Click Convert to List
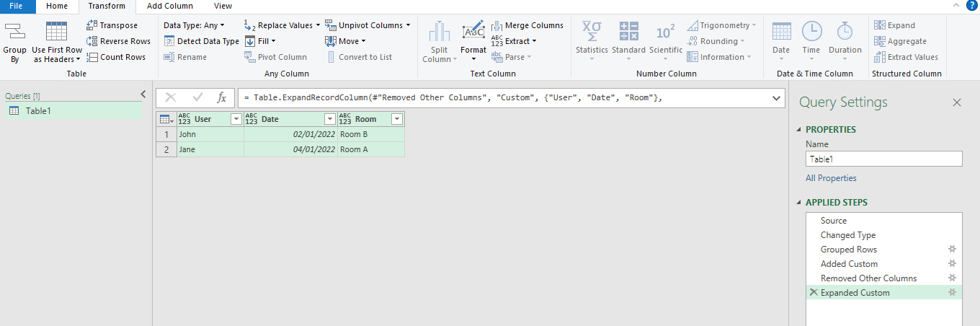Screen dimensions: 980x326 tap(359, 57)
